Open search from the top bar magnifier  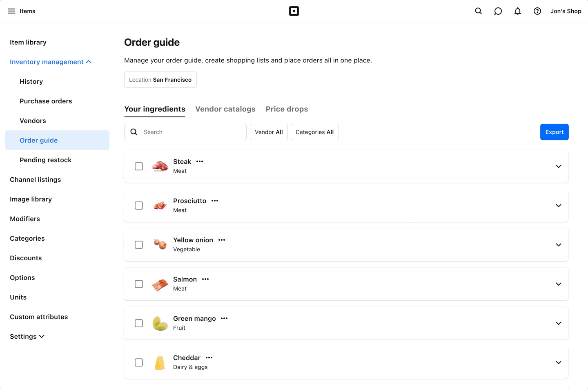[x=478, y=11]
